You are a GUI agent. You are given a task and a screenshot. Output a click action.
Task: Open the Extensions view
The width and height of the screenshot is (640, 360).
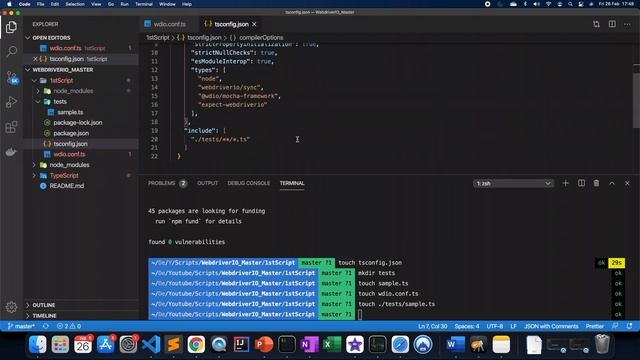[11, 127]
